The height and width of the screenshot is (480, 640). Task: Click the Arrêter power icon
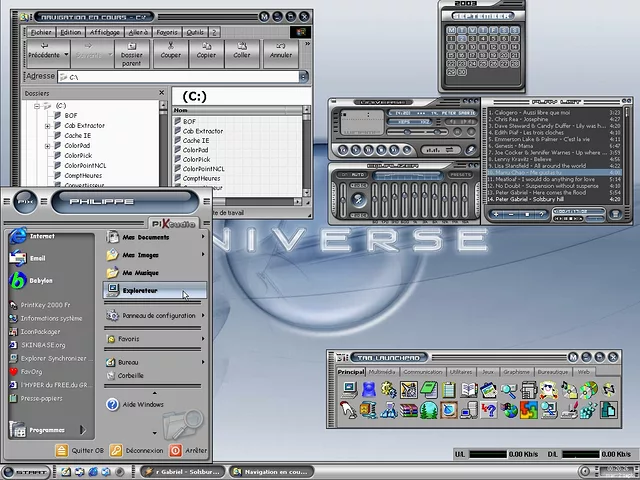pos(176,450)
